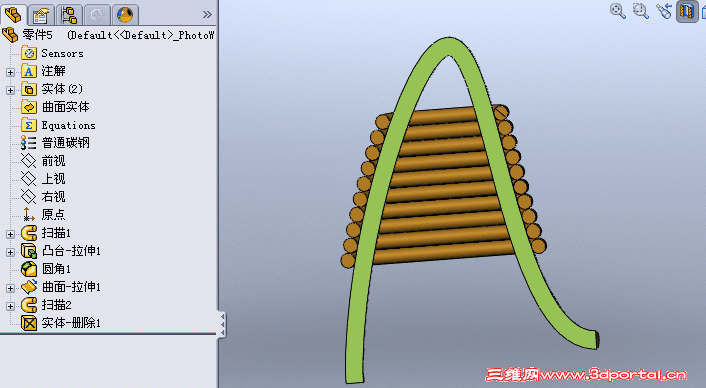Select the 曲面-拉伸1 feature label
The width and height of the screenshot is (706, 388).
(x=71, y=287)
